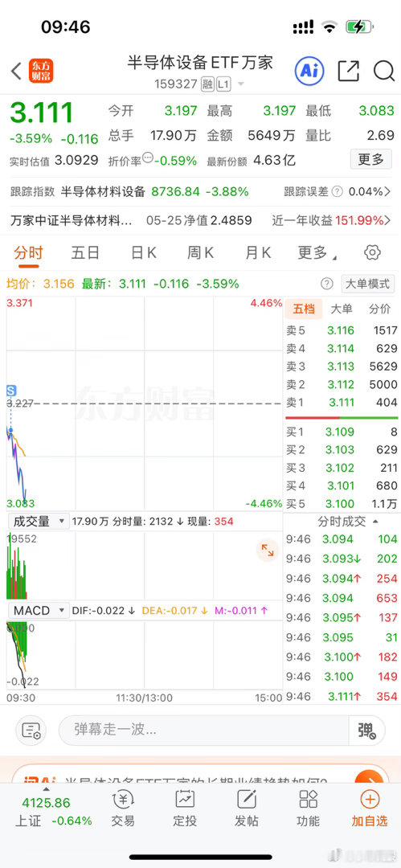This screenshot has height=868, width=401.
Task: Open chart settings gear icon
Action: [x=372, y=253]
